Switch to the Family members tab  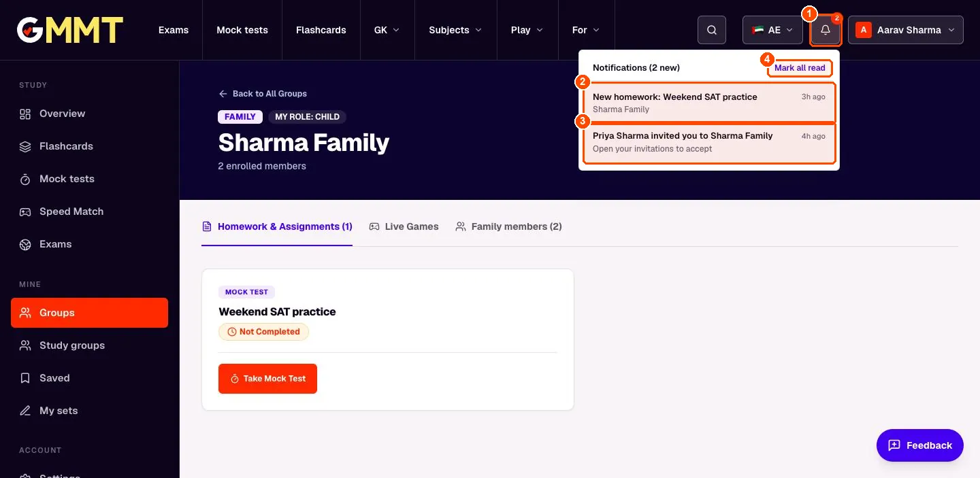[509, 226]
